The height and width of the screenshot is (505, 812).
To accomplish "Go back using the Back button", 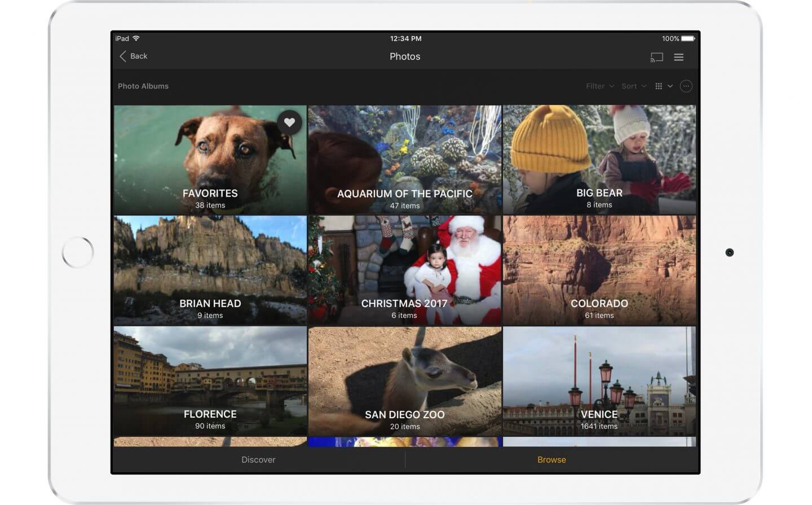I will pos(133,56).
